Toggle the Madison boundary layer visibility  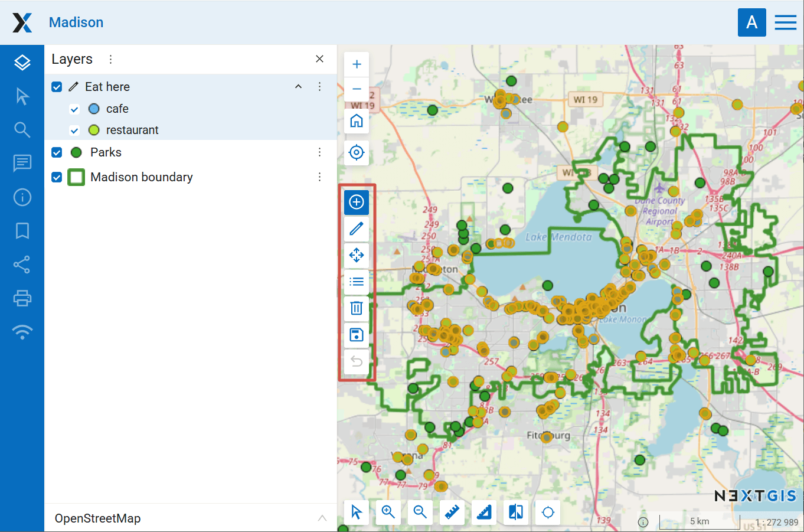(57, 177)
